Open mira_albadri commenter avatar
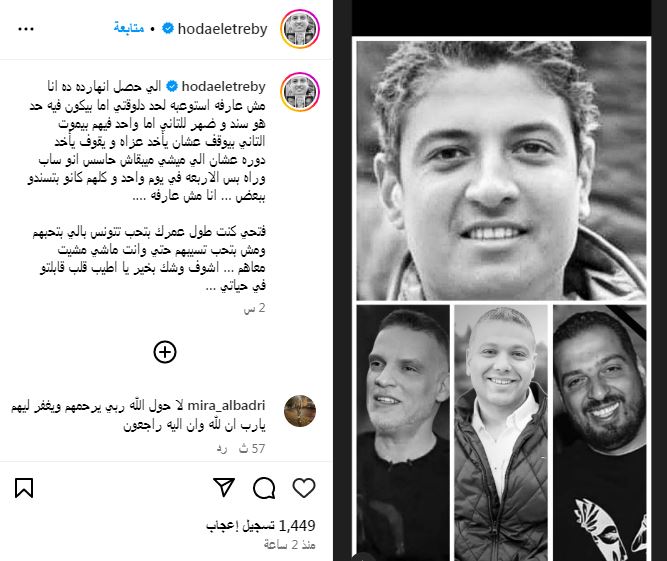The height and width of the screenshot is (561, 667). 300,411
